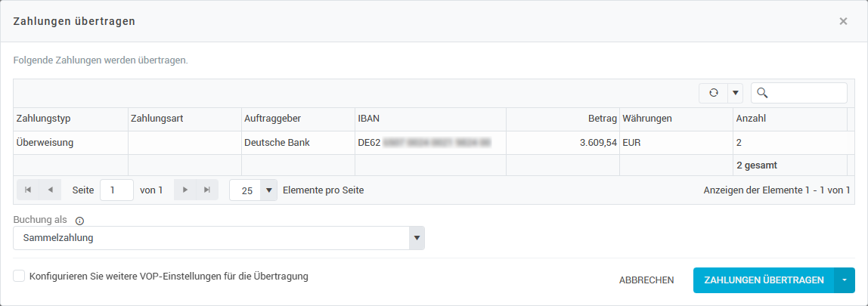This screenshot has height=306, width=868.
Task: Jump to last page of results
Action: pyautogui.click(x=206, y=190)
